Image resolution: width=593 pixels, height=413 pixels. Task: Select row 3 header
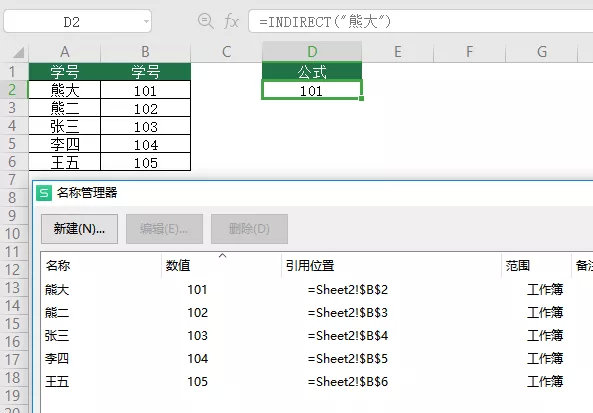pos(14,108)
